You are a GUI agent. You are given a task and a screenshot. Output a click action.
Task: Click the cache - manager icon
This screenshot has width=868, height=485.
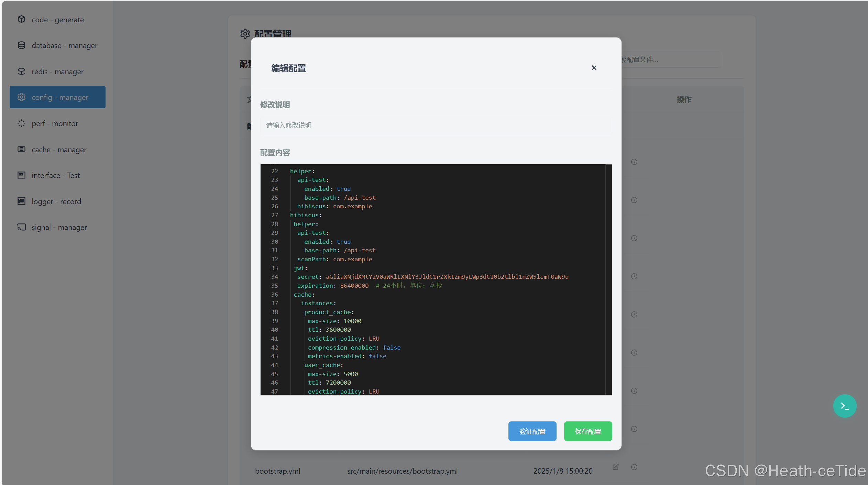21,149
